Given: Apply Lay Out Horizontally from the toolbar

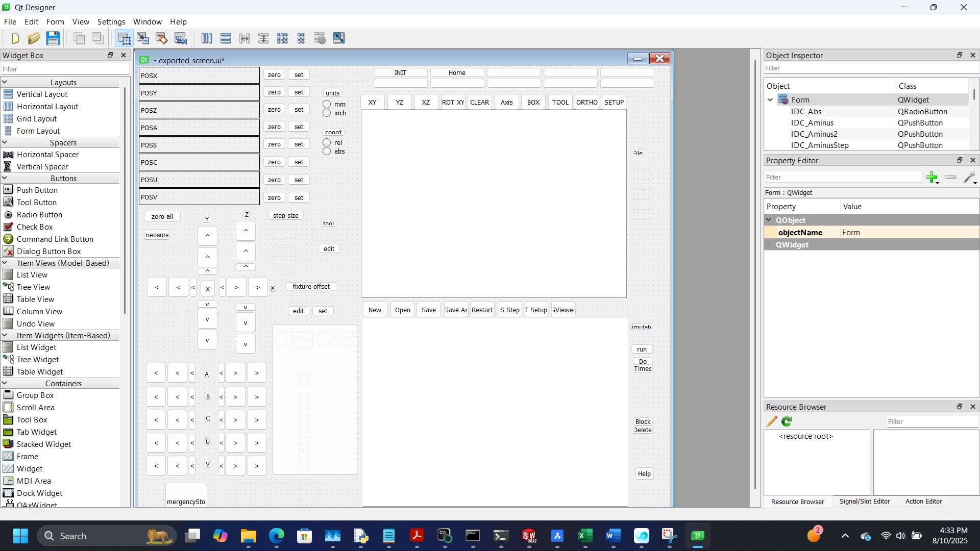Looking at the screenshot, I should click(207, 38).
